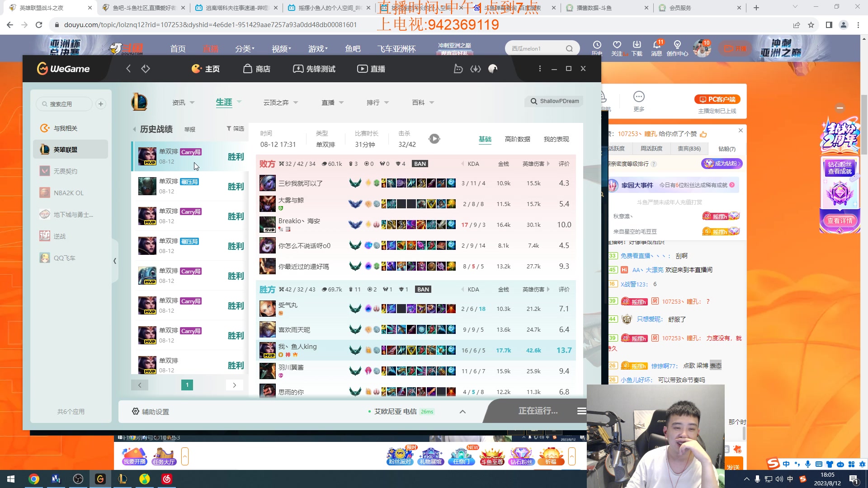Click the WeGame logo icon
Screen dimensions: 868x488
[x=42, y=69]
